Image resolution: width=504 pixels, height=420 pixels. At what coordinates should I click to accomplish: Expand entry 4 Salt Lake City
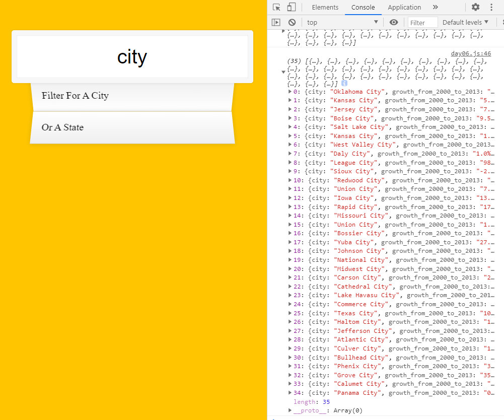[x=290, y=127]
